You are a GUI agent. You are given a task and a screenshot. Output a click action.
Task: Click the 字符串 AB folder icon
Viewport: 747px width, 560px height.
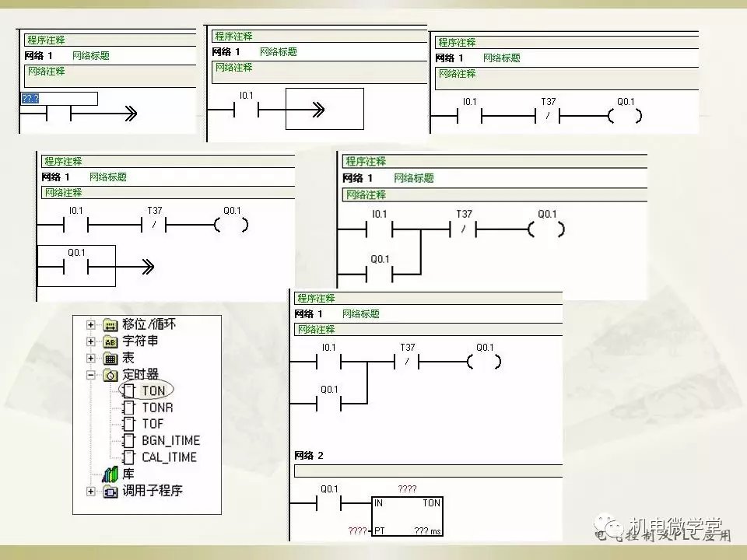click(x=110, y=341)
